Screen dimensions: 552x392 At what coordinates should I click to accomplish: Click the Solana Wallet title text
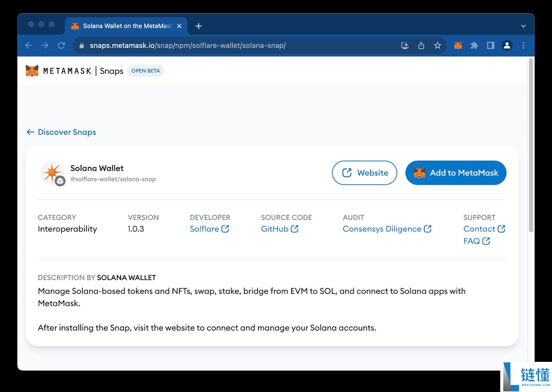(x=97, y=168)
